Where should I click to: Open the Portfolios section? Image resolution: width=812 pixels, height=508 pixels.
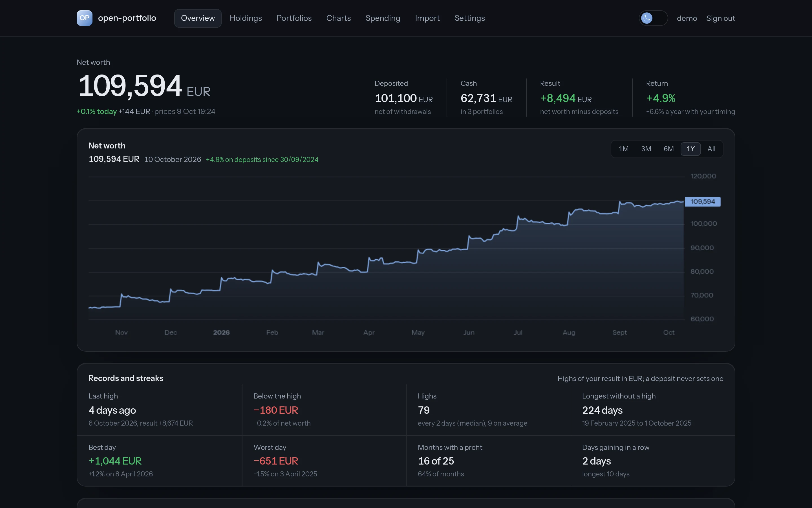(x=294, y=18)
